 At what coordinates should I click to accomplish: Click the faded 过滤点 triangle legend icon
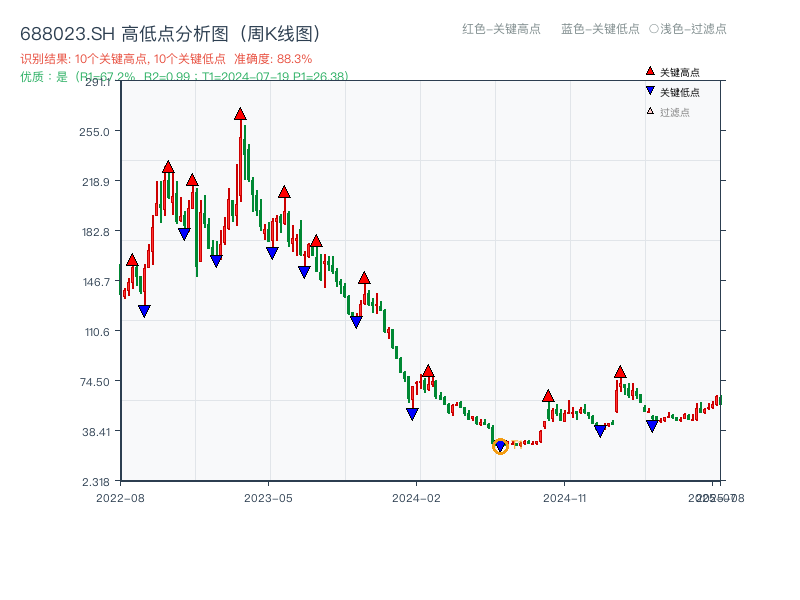tap(649, 112)
